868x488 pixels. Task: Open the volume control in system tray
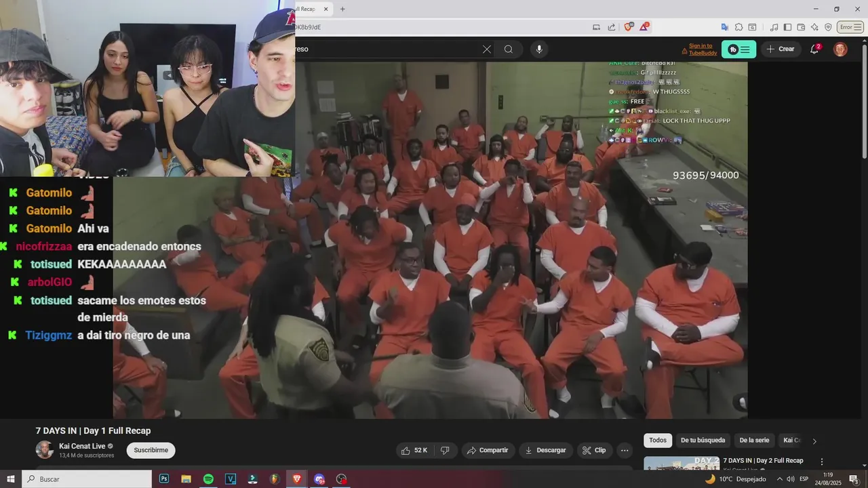(790, 479)
